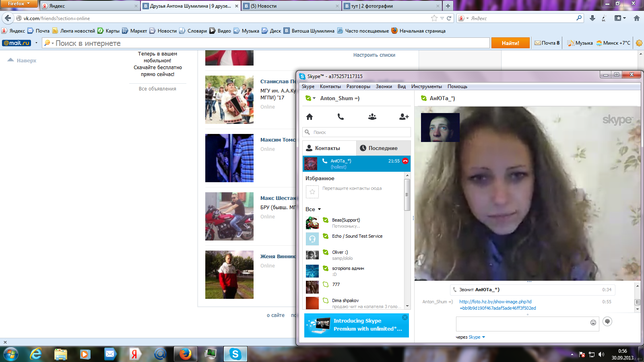This screenshot has height=362, width=644.
Task: Switch to the Последние tab in Skype
Action: pos(383,148)
